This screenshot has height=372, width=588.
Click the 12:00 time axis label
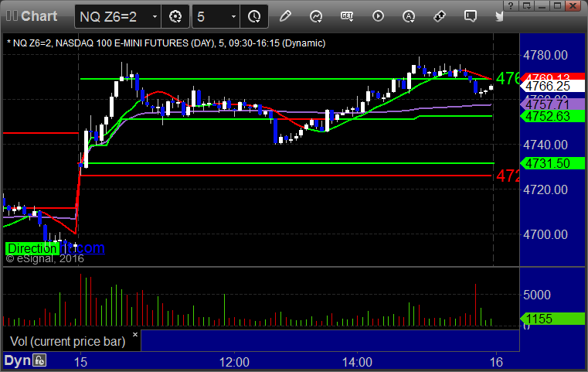[x=234, y=362]
